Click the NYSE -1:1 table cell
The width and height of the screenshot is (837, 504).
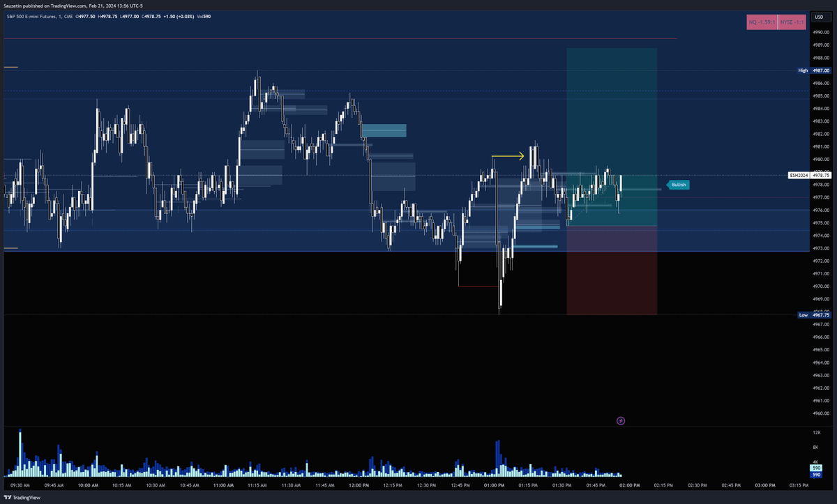(x=791, y=22)
